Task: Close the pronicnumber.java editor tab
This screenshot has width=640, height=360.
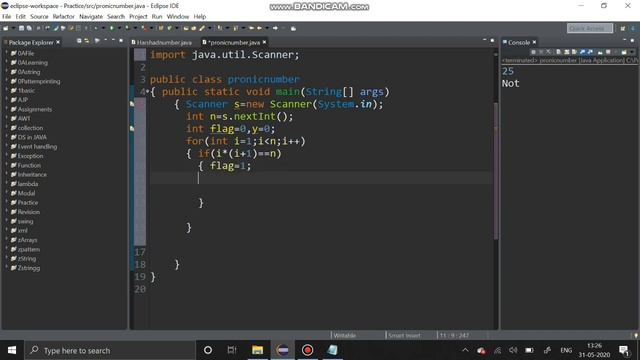Action: 264,42
